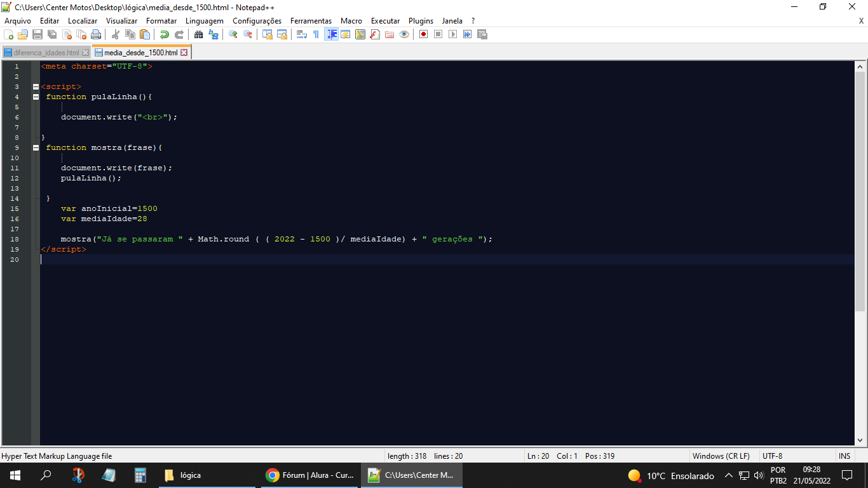
Task: Open the Arquivo menu
Action: coord(18,21)
